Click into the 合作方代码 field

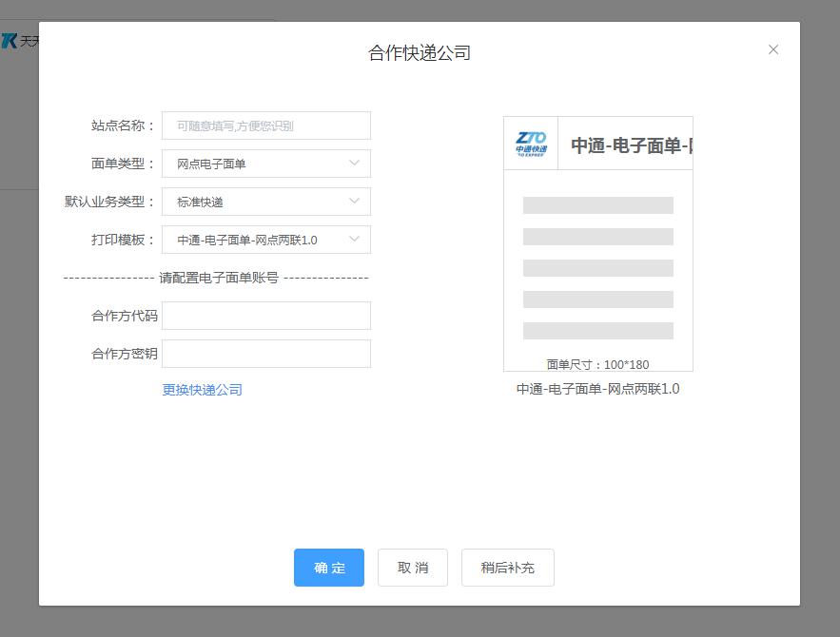point(266,316)
